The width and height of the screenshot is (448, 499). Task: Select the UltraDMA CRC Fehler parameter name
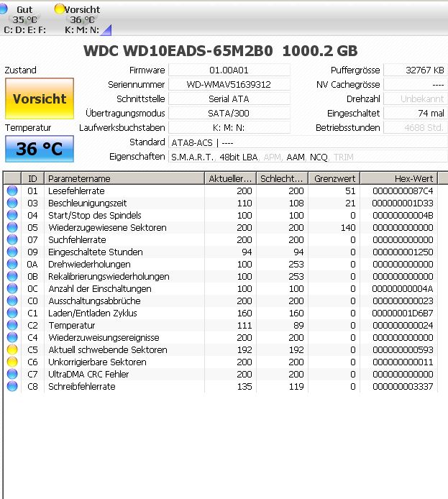(88, 374)
